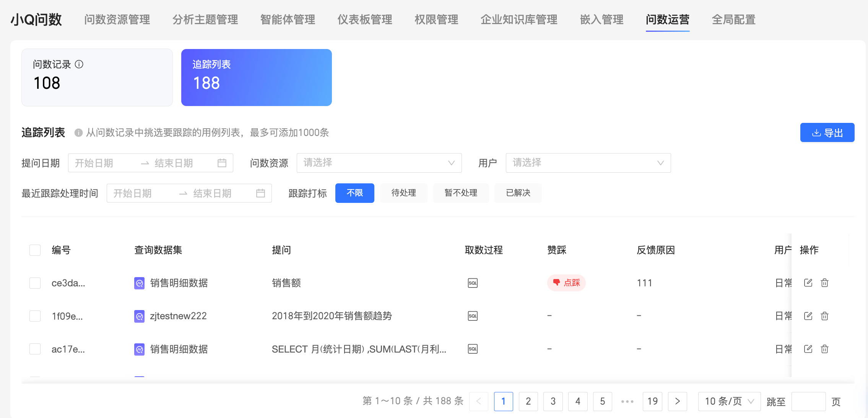The image size is (868, 418).
Task: Click current page 1 button
Action: [504, 401]
